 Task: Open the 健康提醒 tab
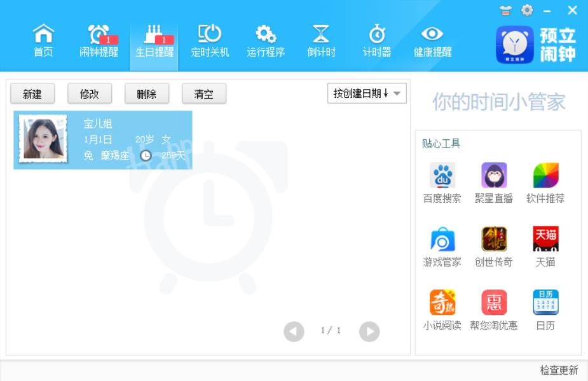point(432,41)
